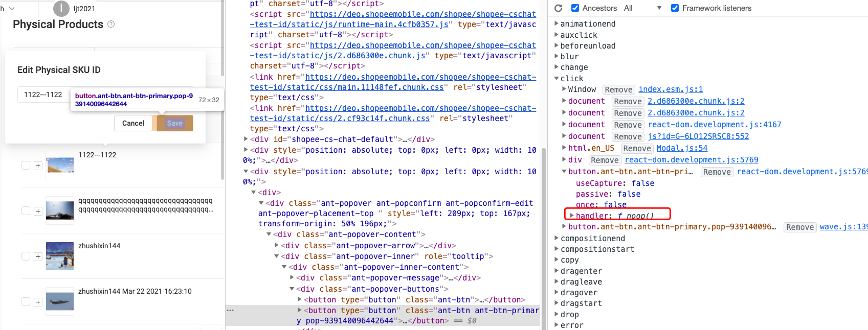868x330 pixels.
Task: Check the box for first zhushixin144 product
Action: [x=26, y=256]
